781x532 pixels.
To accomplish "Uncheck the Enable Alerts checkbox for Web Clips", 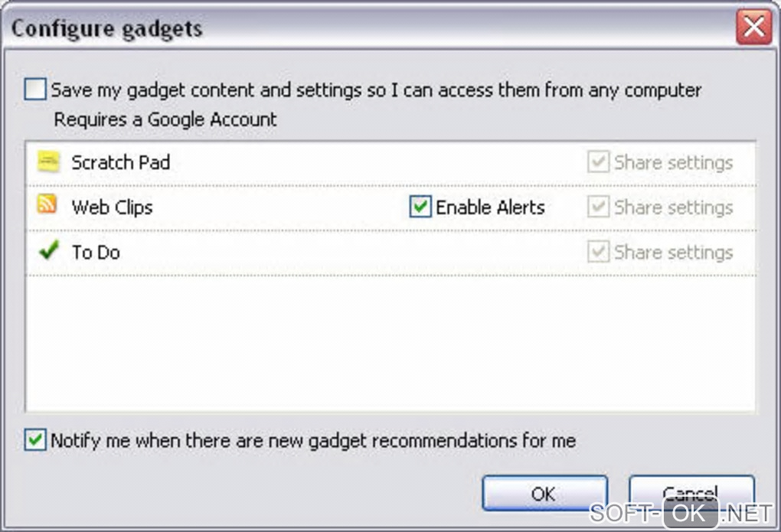I will [x=420, y=207].
